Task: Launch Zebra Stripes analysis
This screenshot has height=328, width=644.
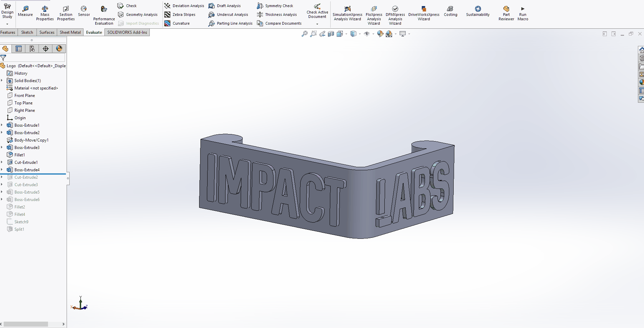Action: click(x=181, y=15)
